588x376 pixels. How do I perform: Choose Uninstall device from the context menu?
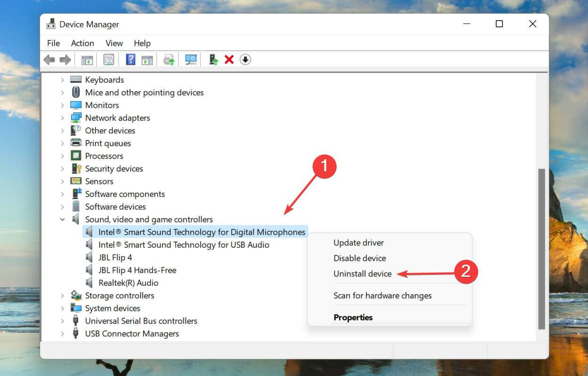tap(362, 274)
